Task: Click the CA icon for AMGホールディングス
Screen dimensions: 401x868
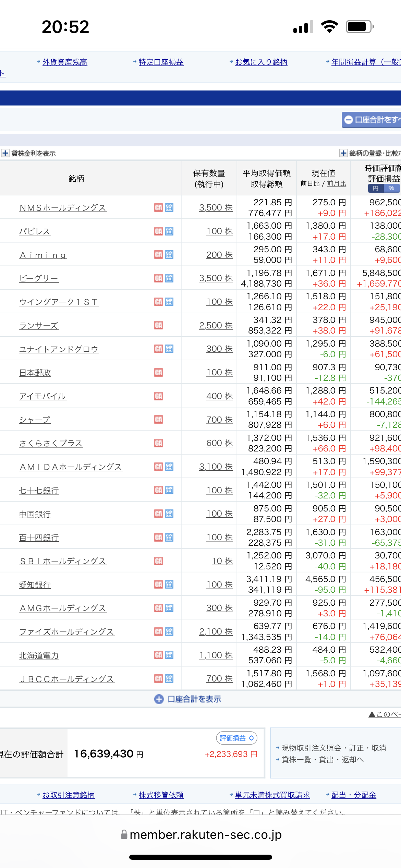Action: tap(158, 608)
